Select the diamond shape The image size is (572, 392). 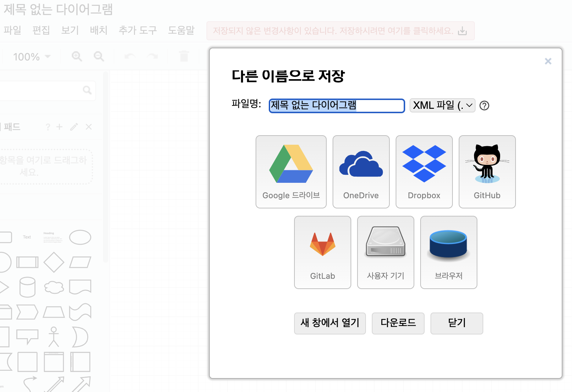54,262
